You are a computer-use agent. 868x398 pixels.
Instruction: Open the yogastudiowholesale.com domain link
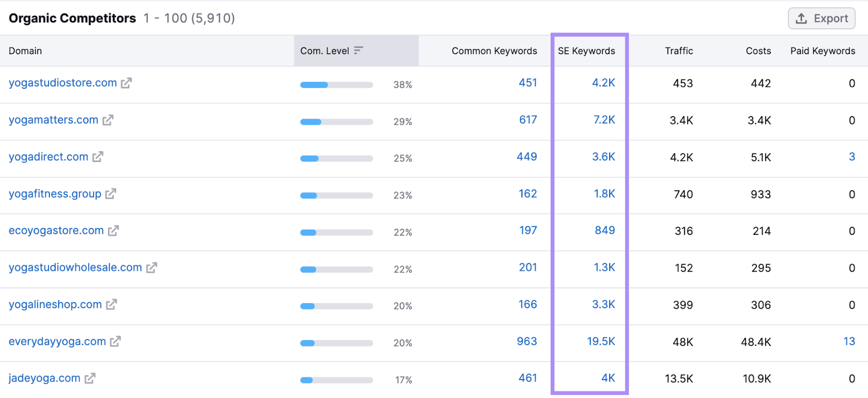pos(75,267)
